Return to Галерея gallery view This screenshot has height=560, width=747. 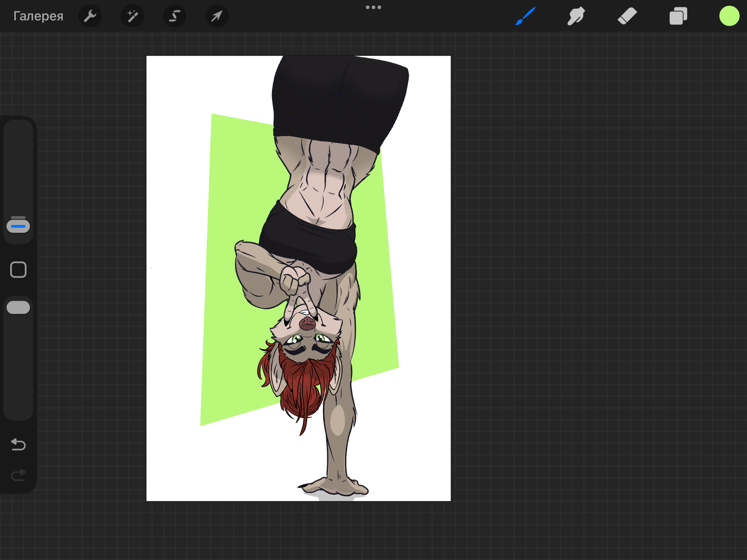coord(38,16)
